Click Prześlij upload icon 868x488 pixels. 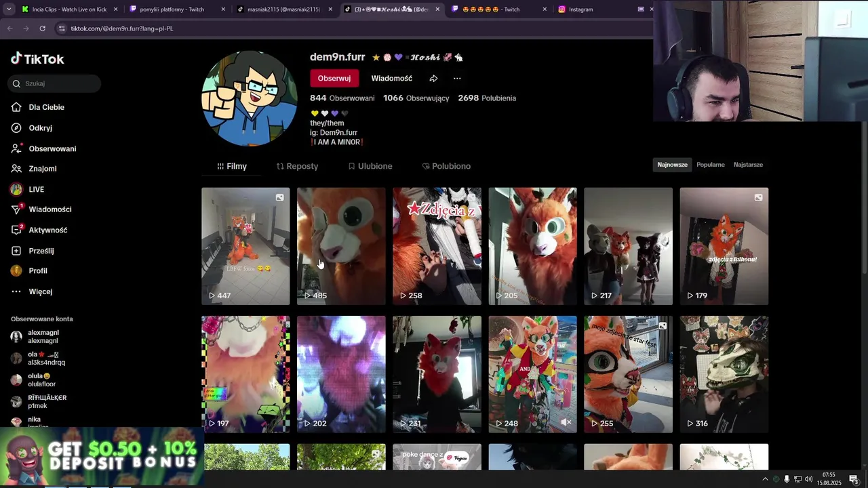16,251
